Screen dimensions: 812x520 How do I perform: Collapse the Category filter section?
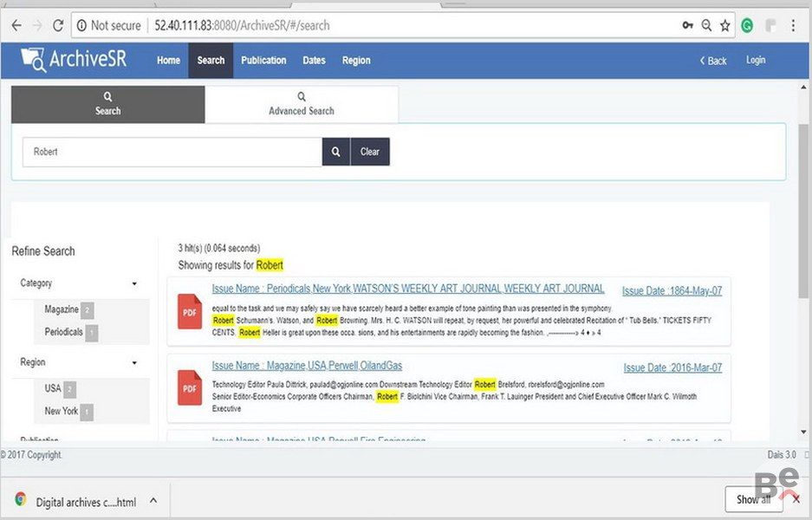click(x=134, y=283)
